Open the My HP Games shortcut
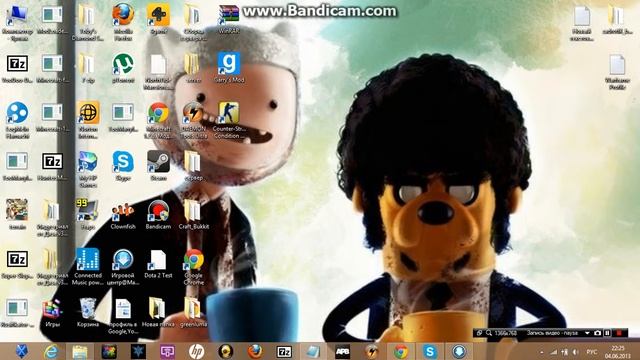The image size is (640, 360). click(88, 169)
